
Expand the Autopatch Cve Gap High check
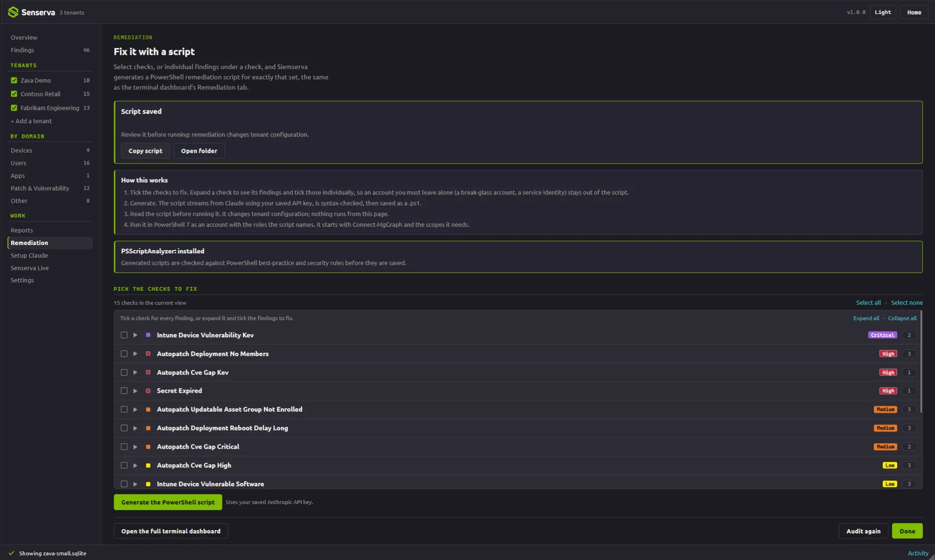[x=135, y=466]
